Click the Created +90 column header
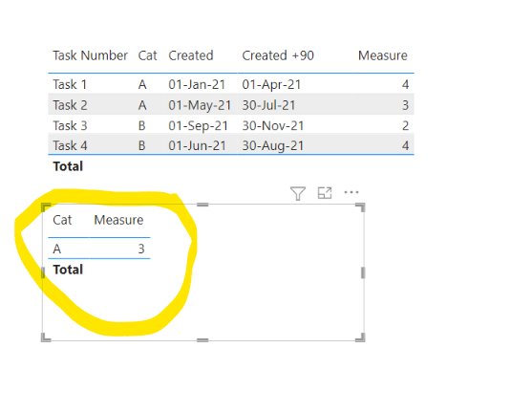Screen dimensions: 532x413 tap(278, 55)
